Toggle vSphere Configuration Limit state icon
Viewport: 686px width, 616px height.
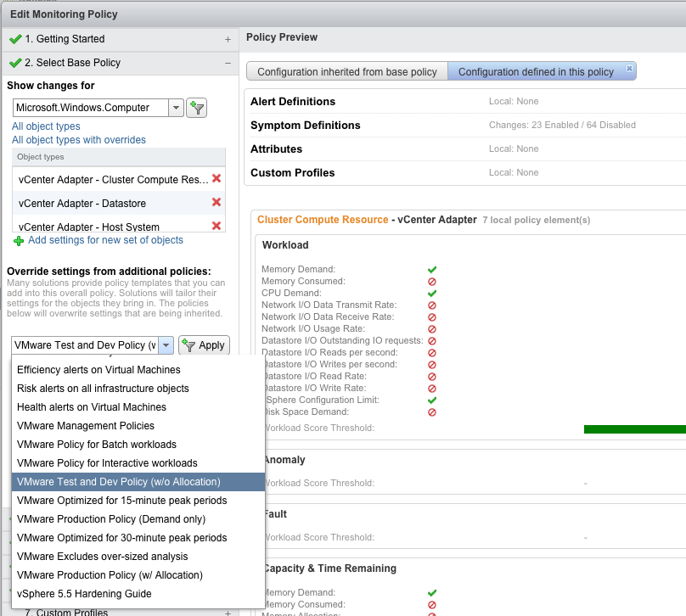tap(432, 400)
